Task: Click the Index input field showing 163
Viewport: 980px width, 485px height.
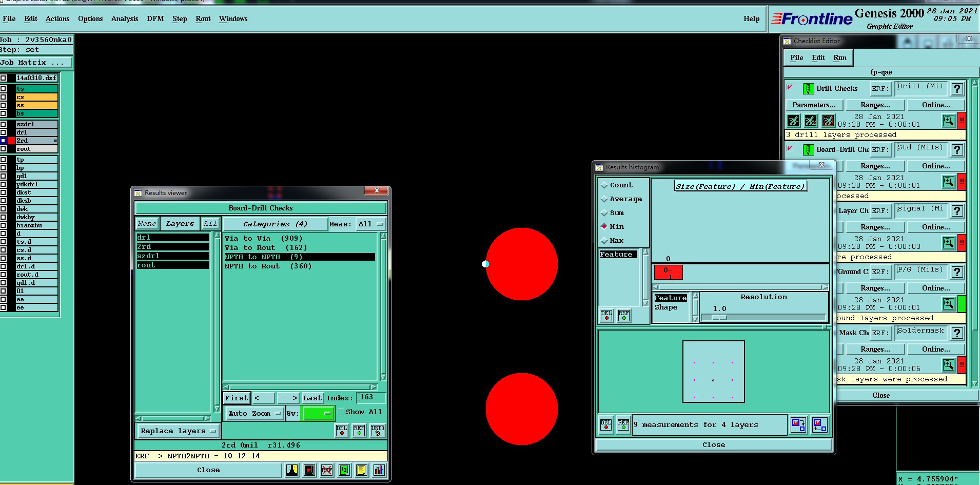Action: [372, 398]
